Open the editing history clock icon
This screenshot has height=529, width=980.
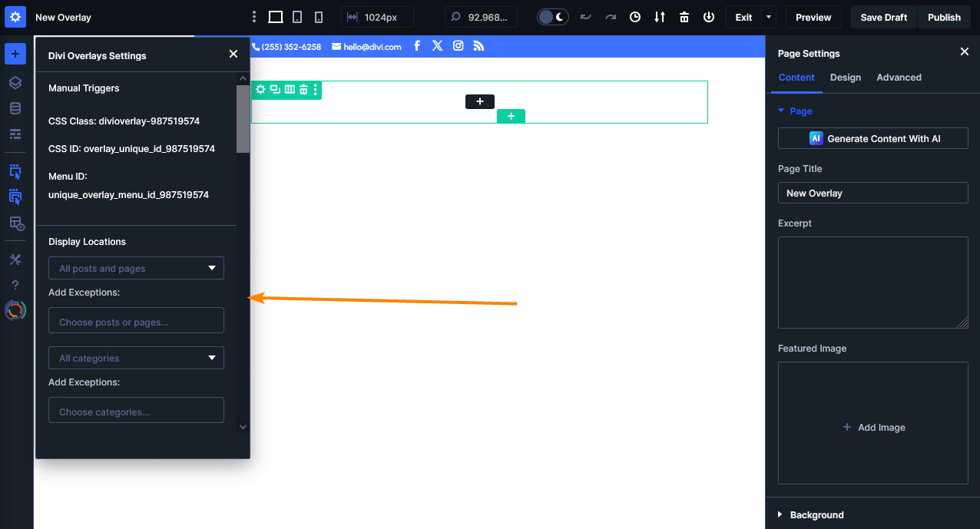click(x=634, y=16)
